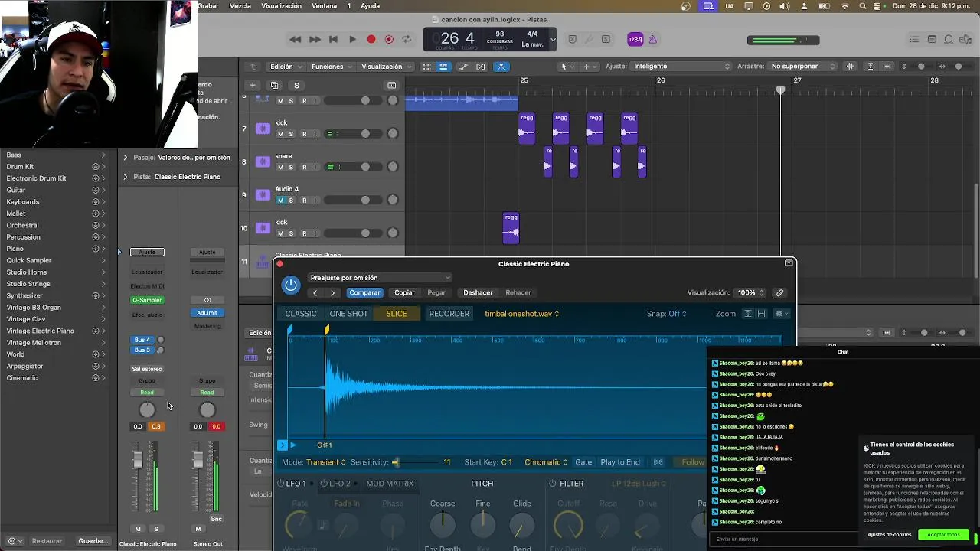Solo the snare track 8
Viewport: 980px width, 551px height.
[292, 167]
